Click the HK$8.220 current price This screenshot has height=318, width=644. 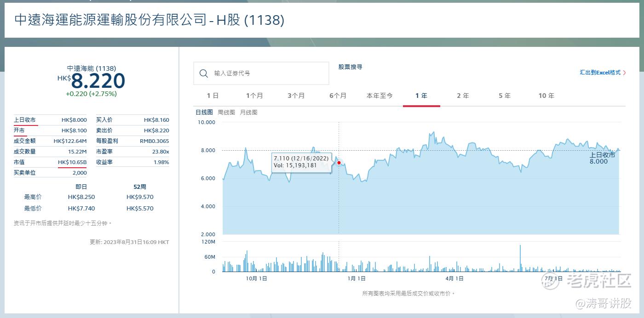(x=92, y=81)
